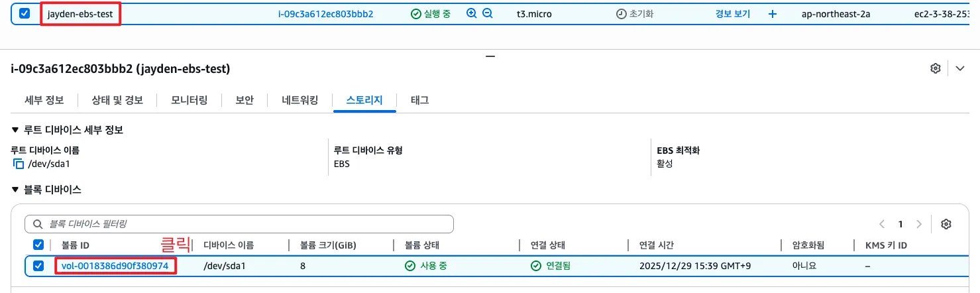Go to next page of block devices

pos(919,224)
